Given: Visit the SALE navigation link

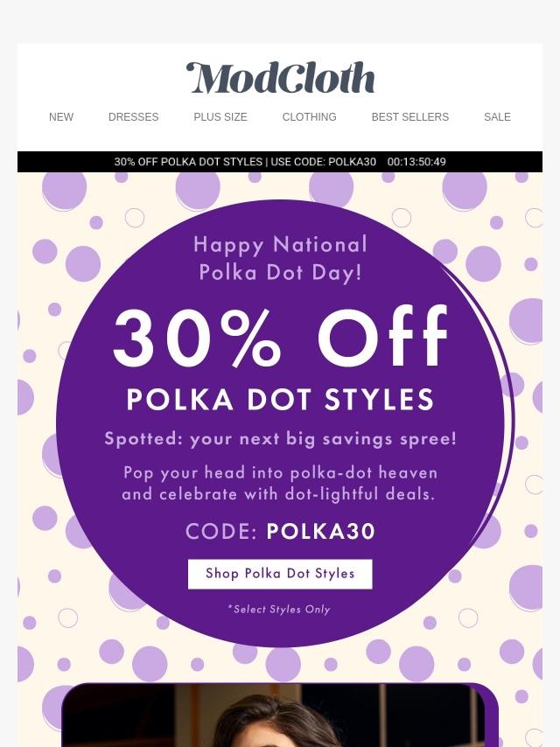Looking at the screenshot, I should [497, 116].
